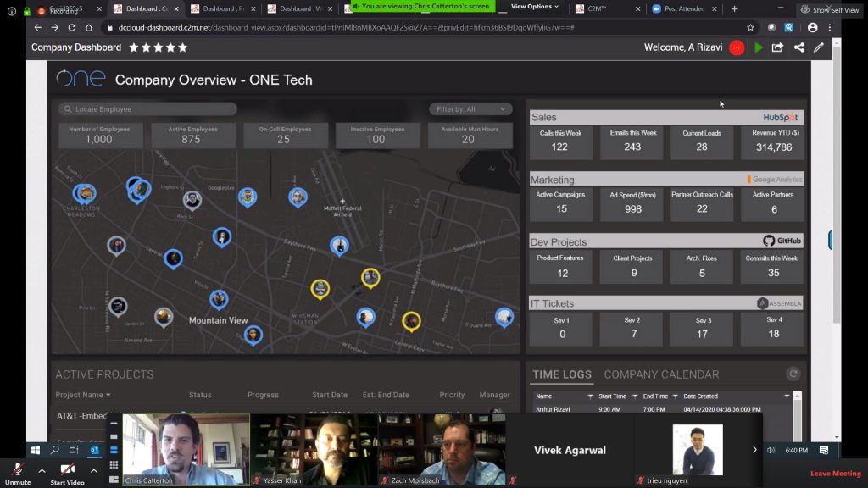This screenshot has height=488, width=868.
Task: Reload the page in browser
Action: tap(72, 27)
